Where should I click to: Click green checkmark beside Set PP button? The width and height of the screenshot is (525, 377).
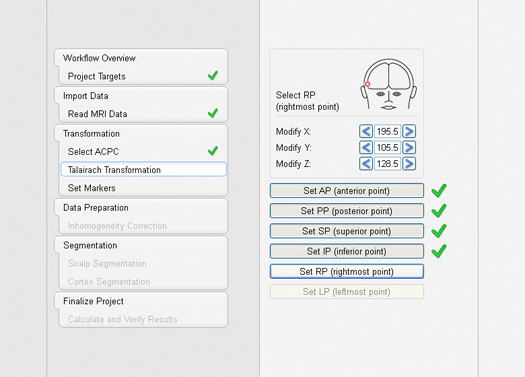pos(439,211)
